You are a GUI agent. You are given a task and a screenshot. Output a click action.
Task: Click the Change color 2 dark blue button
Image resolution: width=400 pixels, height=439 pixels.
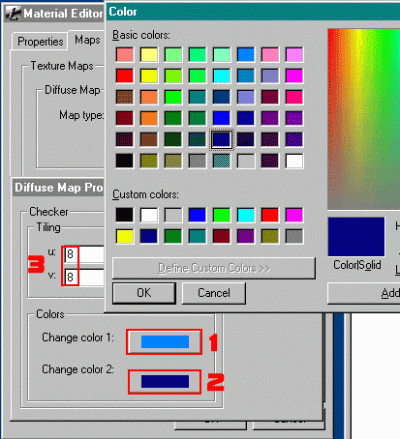pyautogui.click(x=165, y=381)
